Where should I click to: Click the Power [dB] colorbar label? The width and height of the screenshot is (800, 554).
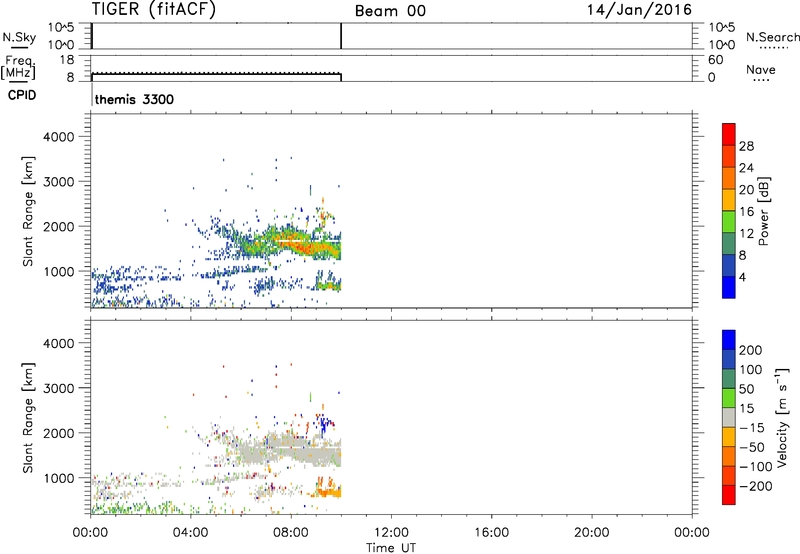[x=763, y=211]
